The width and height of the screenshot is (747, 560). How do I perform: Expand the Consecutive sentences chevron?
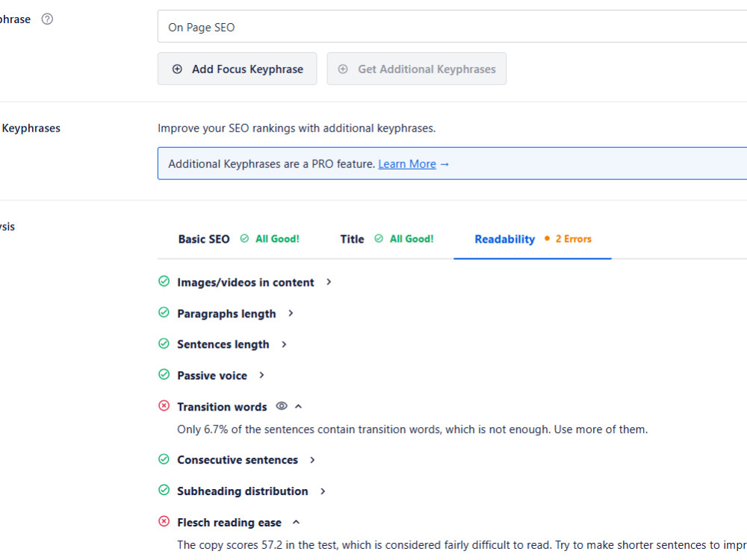(312, 460)
